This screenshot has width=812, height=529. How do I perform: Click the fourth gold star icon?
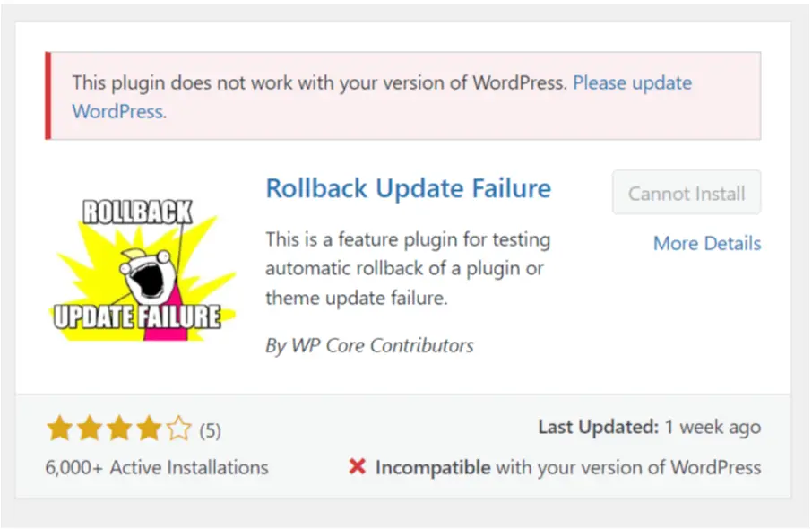click(147, 429)
